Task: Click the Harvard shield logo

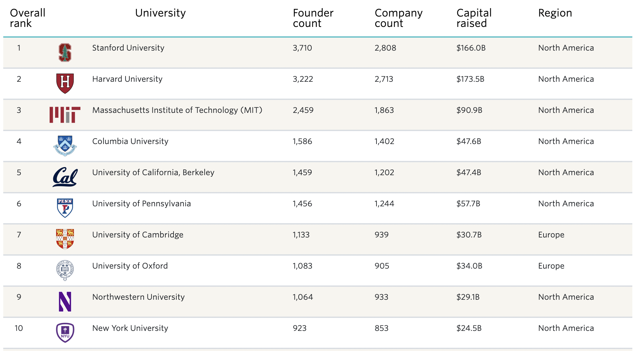Action: click(65, 83)
